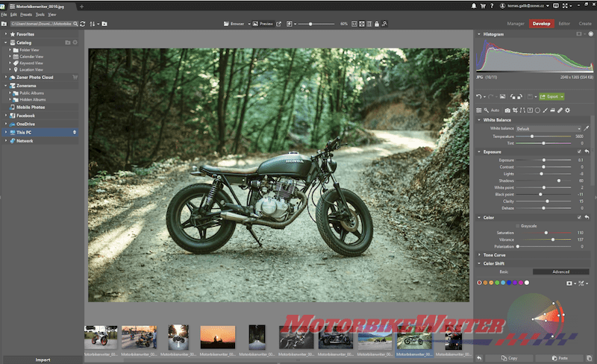Open the develop settings gear icon
The image size is (597, 364).
(567, 110)
